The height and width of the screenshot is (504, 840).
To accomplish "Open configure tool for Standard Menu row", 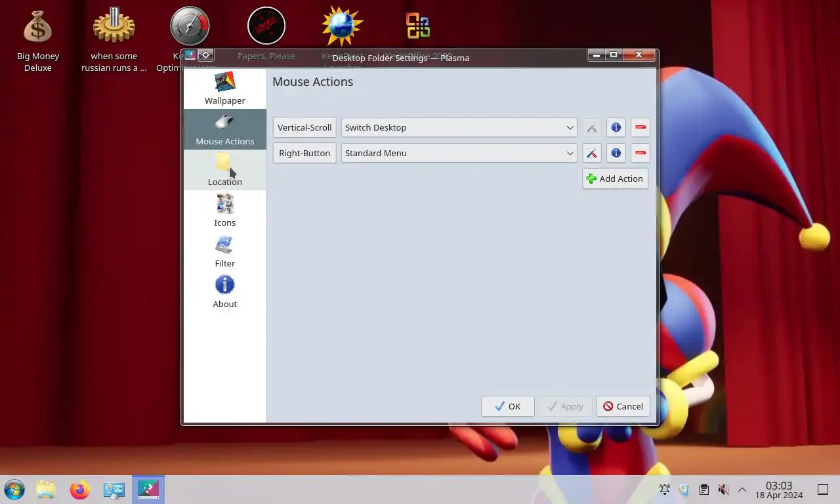I will tap(592, 153).
